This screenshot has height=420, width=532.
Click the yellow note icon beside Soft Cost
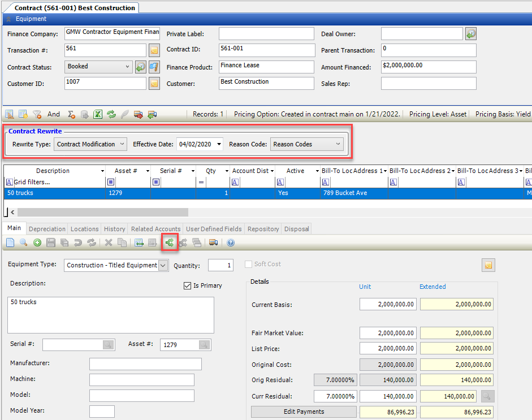488,265
